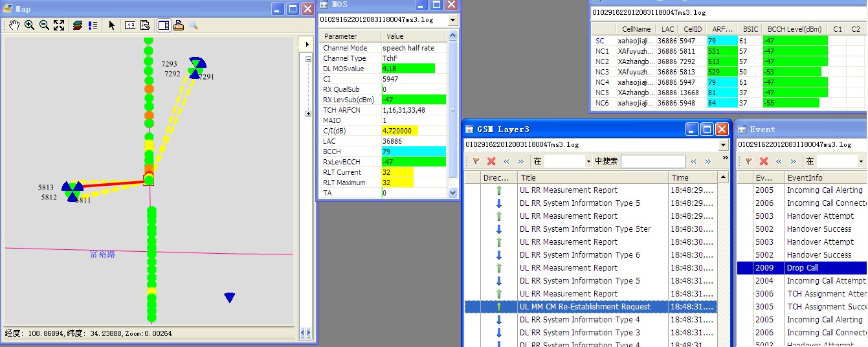Open the map notes edit icon
The image size is (868, 347).
(145, 25)
